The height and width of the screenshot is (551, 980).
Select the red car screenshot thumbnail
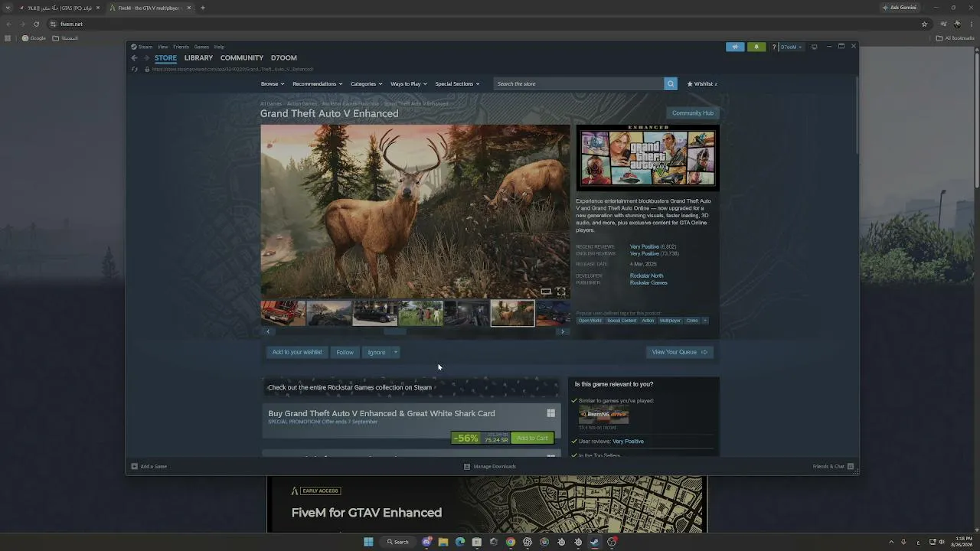coord(283,313)
